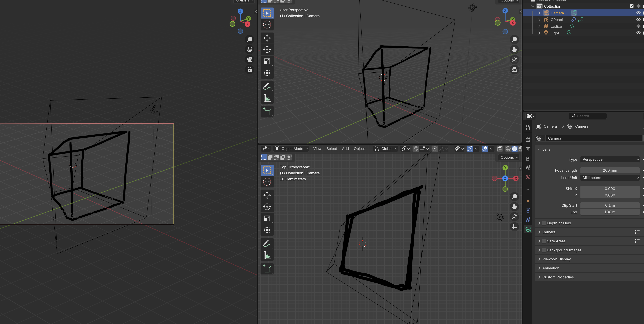Select the Cursor tool in Top Orthographic viewport

tap(267, 182)
